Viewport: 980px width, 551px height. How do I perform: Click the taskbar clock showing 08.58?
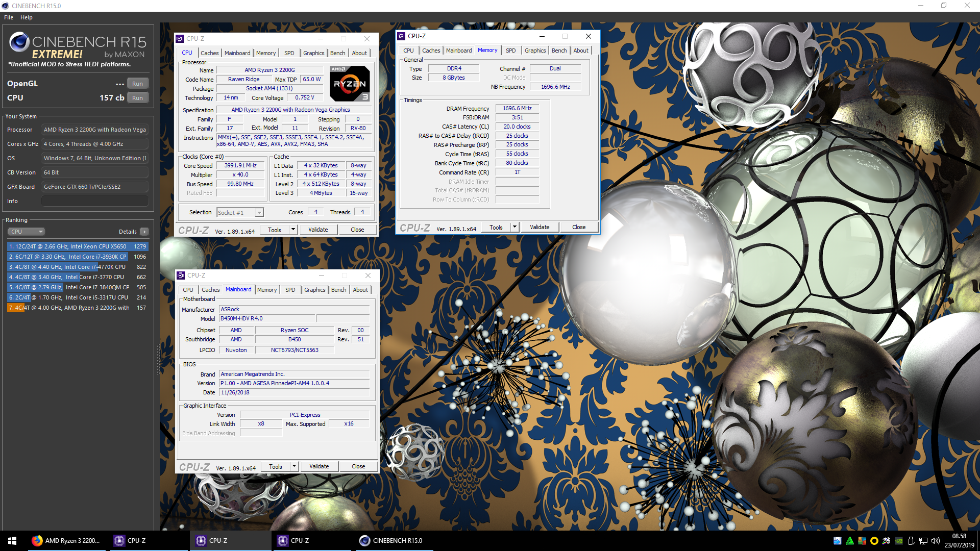[959, 541]
